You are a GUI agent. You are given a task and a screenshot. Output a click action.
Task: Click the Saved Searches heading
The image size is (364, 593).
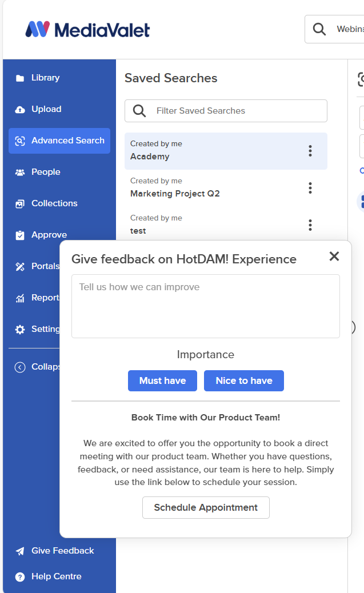click(171, 78)
